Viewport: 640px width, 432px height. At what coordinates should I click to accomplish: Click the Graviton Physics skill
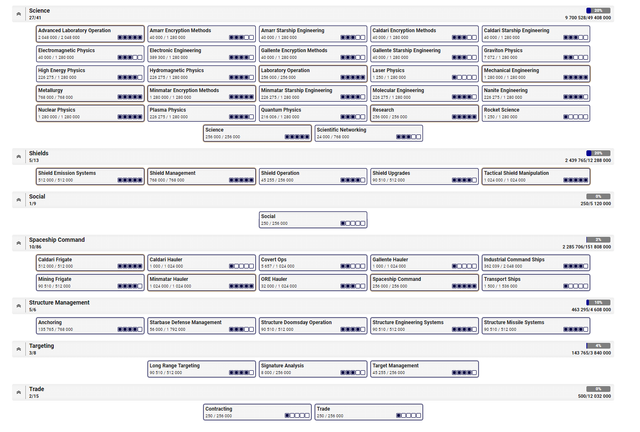point(536,54)
